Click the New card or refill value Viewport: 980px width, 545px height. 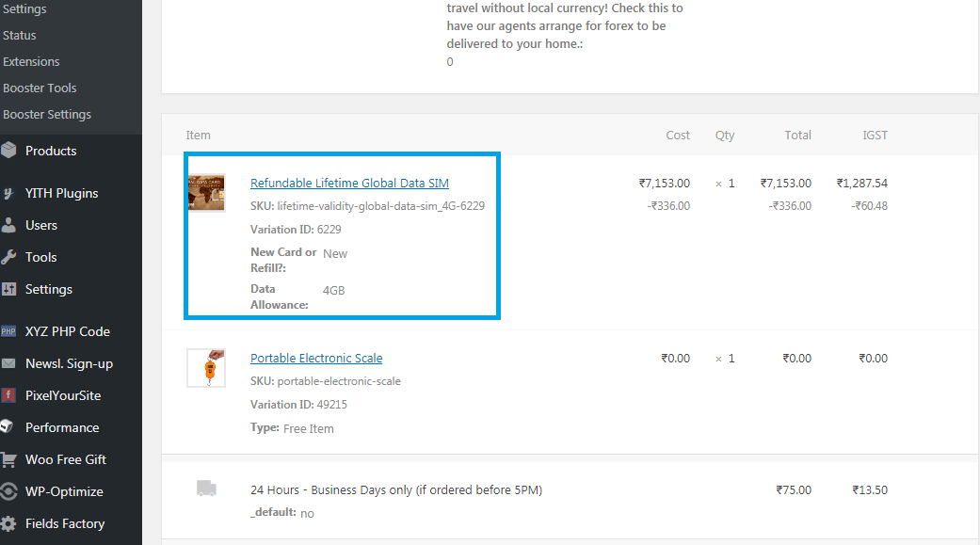[335, 254]
